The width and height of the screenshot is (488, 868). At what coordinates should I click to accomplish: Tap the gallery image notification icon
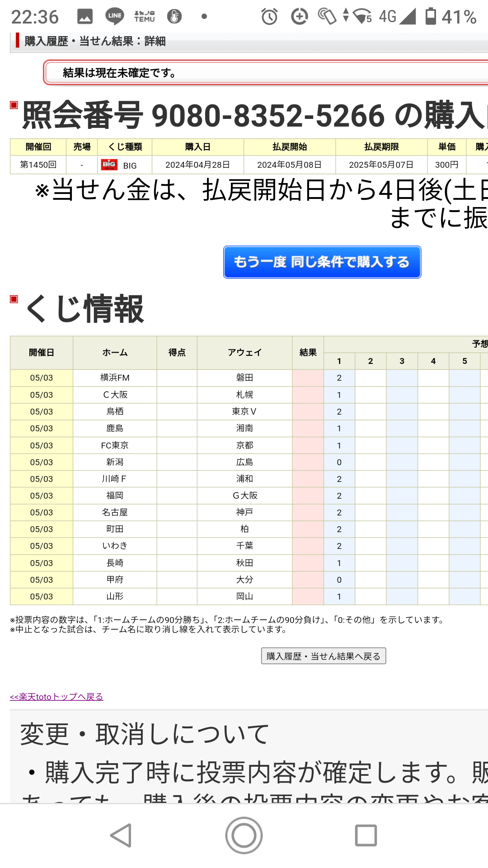85,17
